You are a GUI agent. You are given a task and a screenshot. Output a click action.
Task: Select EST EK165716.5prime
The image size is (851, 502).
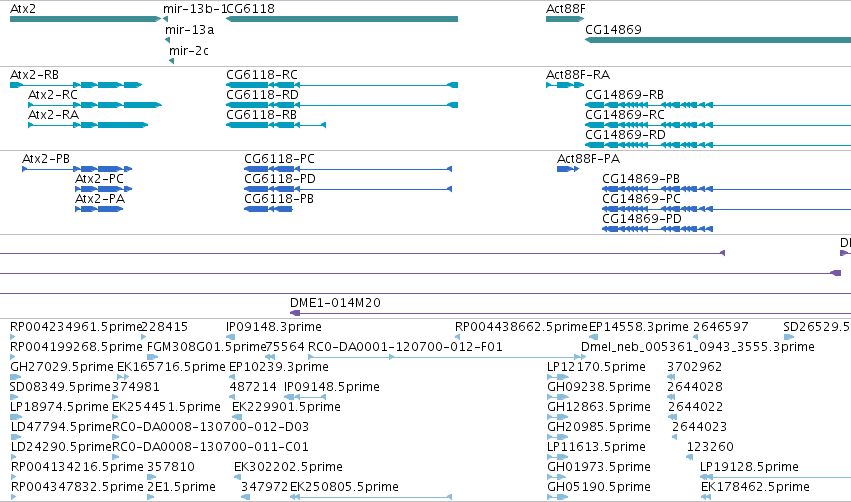171,367
